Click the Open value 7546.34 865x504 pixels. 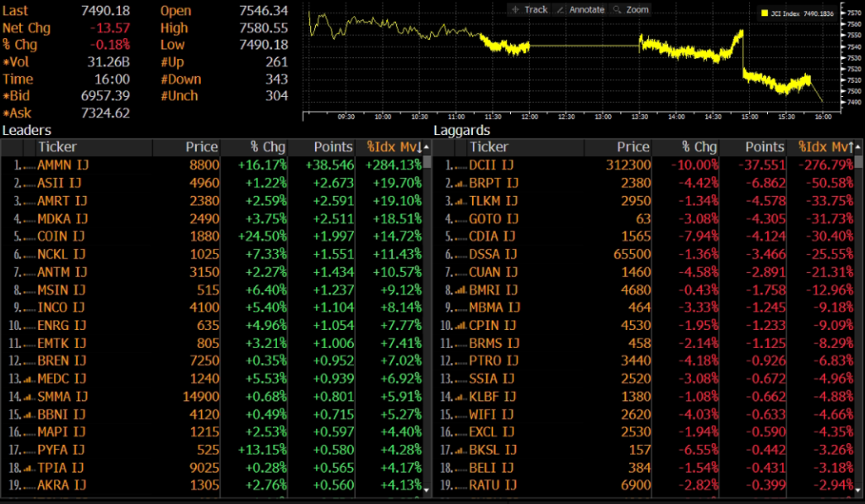[264, 10]
